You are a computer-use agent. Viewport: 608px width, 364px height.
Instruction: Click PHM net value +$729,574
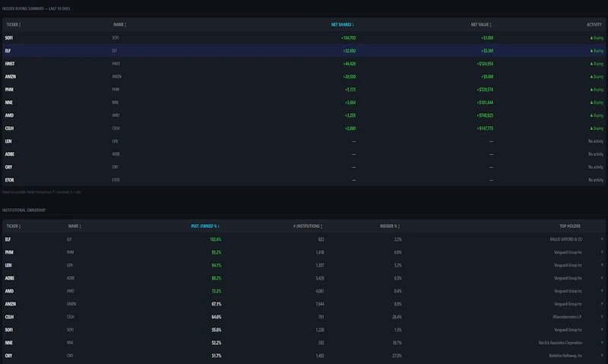click(x=485, y=90)
